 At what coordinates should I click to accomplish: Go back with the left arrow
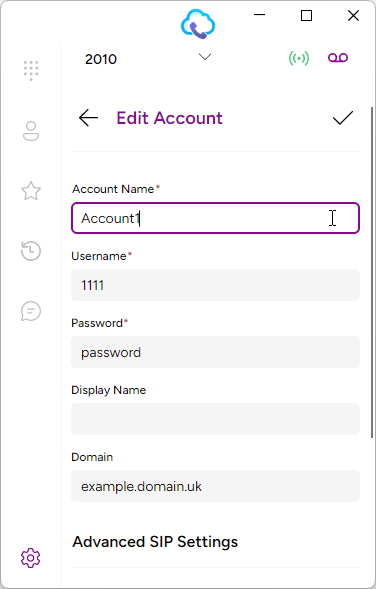[88, 118]
